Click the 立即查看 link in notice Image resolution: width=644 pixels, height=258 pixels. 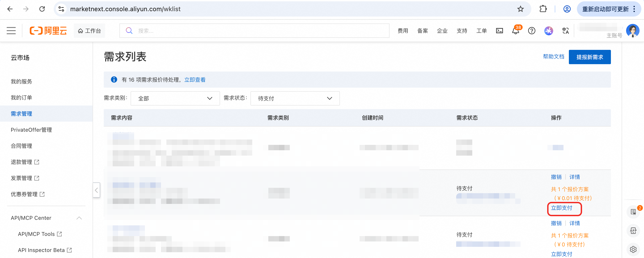pyautogui.click(x=195, y=80)
